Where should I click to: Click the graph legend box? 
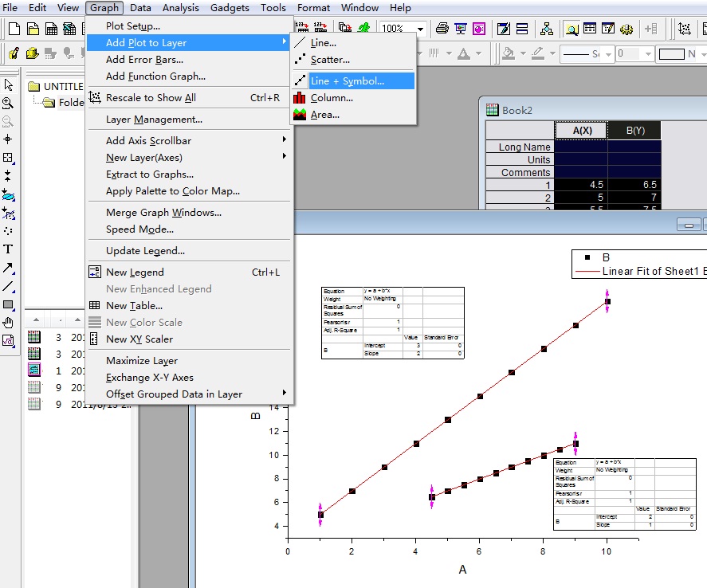click(x=639, y=265)
